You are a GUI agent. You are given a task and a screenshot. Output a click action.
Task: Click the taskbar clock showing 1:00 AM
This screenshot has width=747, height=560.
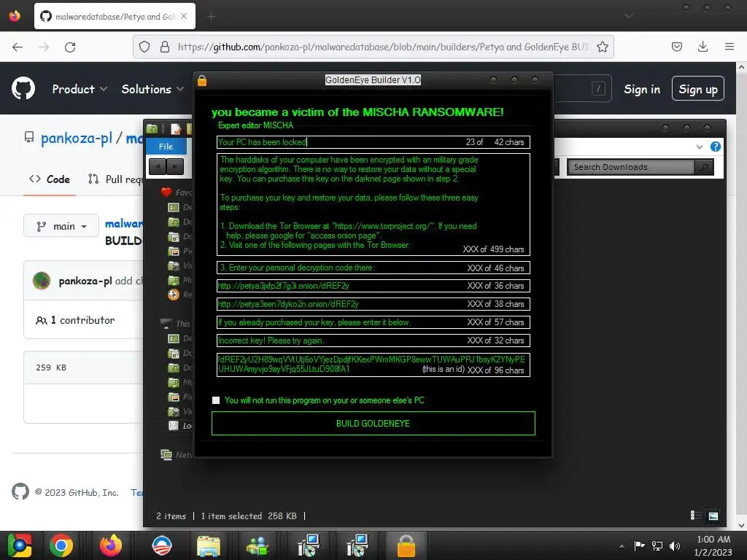[x=713, y=545]
